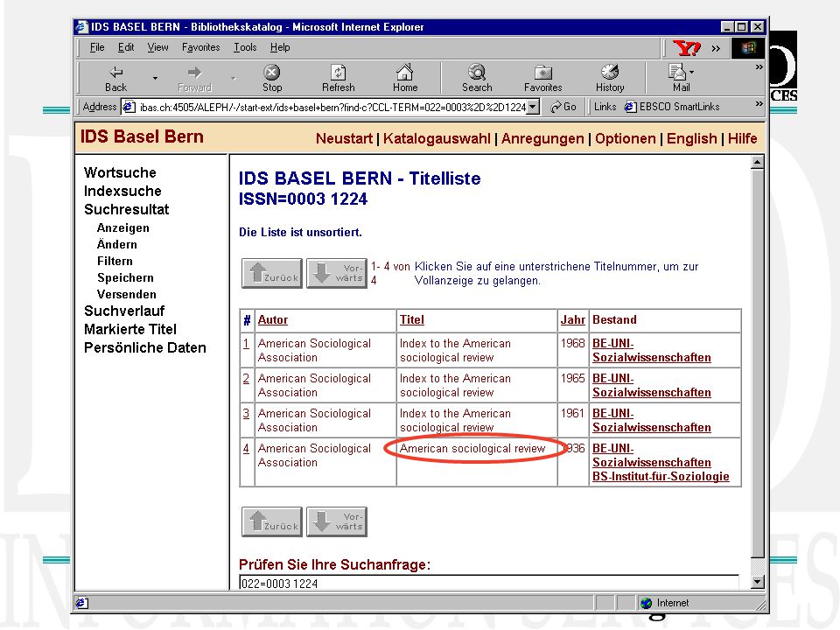840x630 pixels.
Task: Open the File menu
Action: [x=97, y=47]
